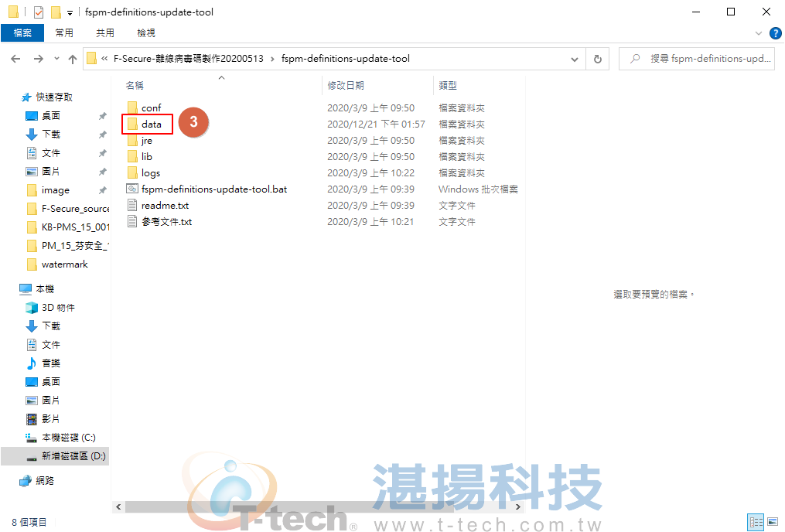Click the horizontal scrollbar left arrow
Screen dimensions: 785x532
pyautogui.click(x=118, y=507)
